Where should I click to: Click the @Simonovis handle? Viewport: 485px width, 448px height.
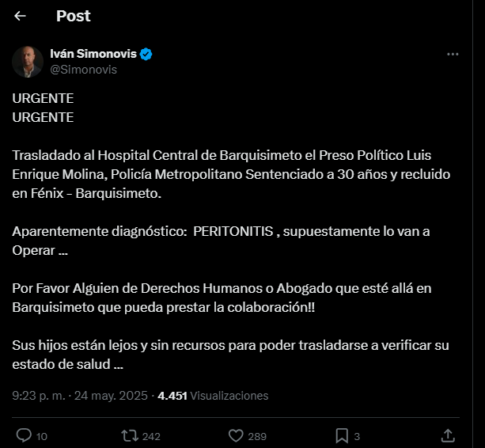83,70
